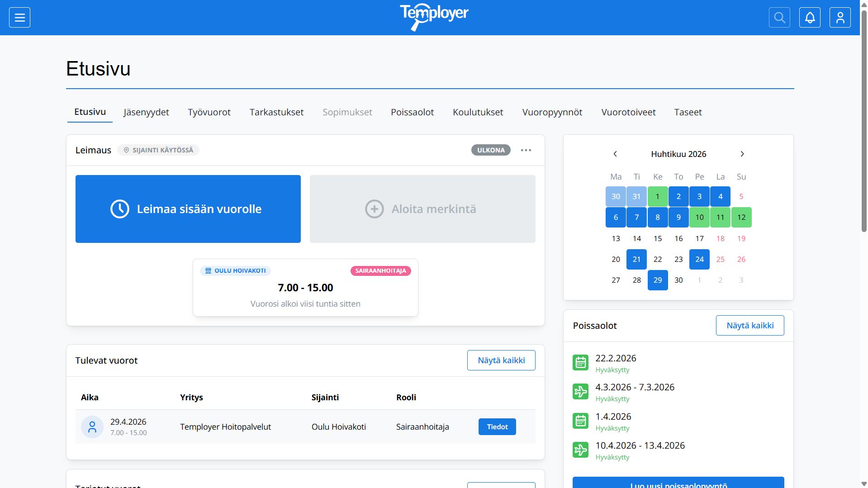Click TemplPloyer Hoitopalvelut company cell

point(225,427)
